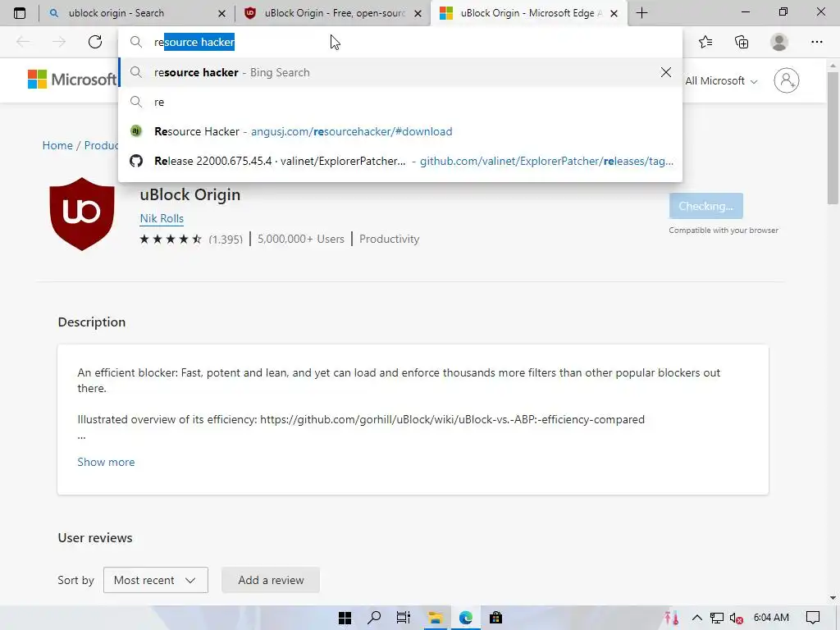The image size is (840, 630).
Task: Click the star rating for uBlock Origin
Action: pyautogui.click(x=171, y=239)
